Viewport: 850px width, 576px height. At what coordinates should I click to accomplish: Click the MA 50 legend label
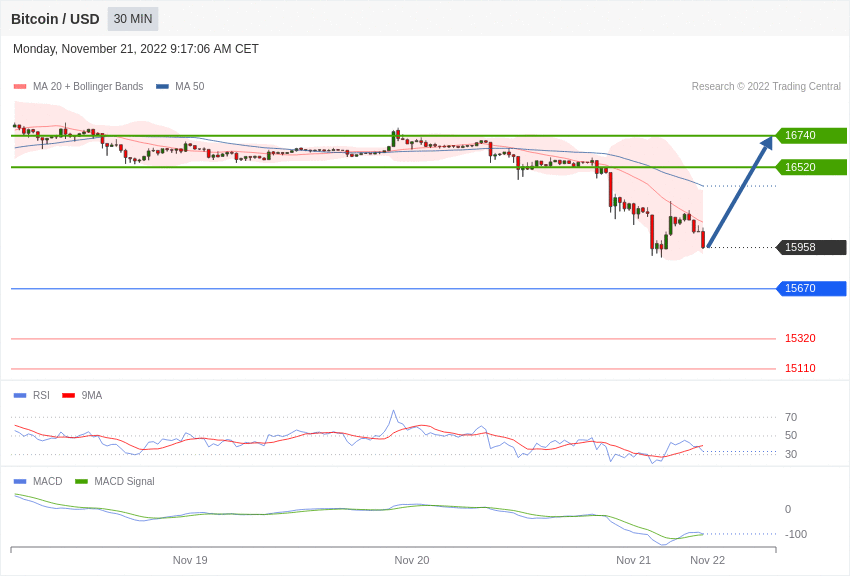point(190,87)
